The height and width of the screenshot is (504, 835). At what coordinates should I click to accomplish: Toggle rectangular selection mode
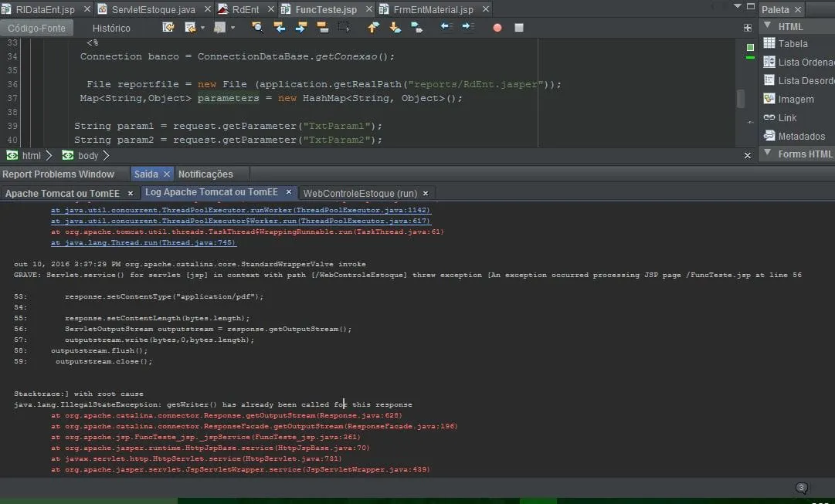point(344,27)
